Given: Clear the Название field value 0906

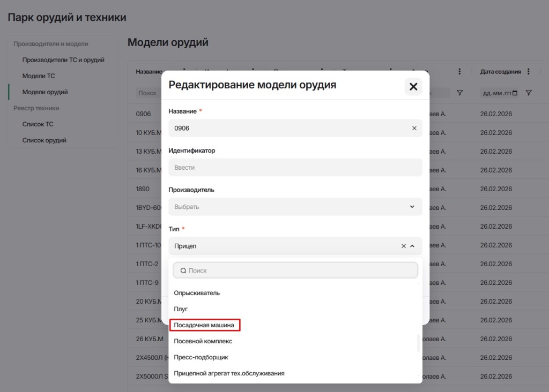Looking at the screenshot, I should pyautogui.click(x=414, y=128).
